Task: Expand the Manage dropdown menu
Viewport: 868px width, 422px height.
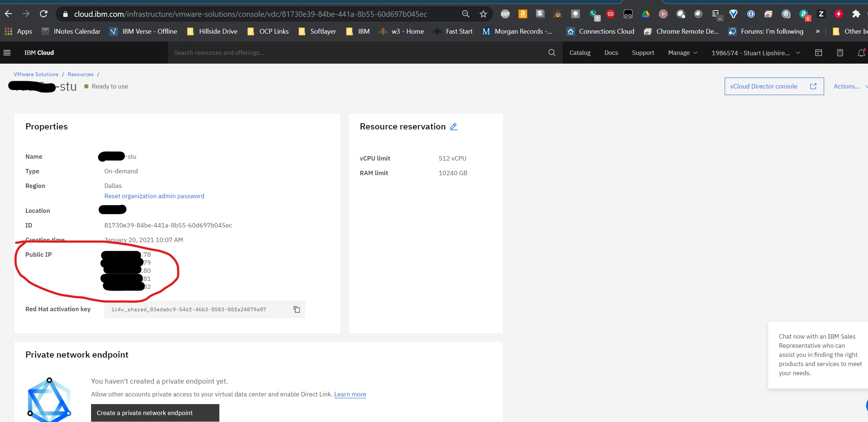Action: coord(682,53)
